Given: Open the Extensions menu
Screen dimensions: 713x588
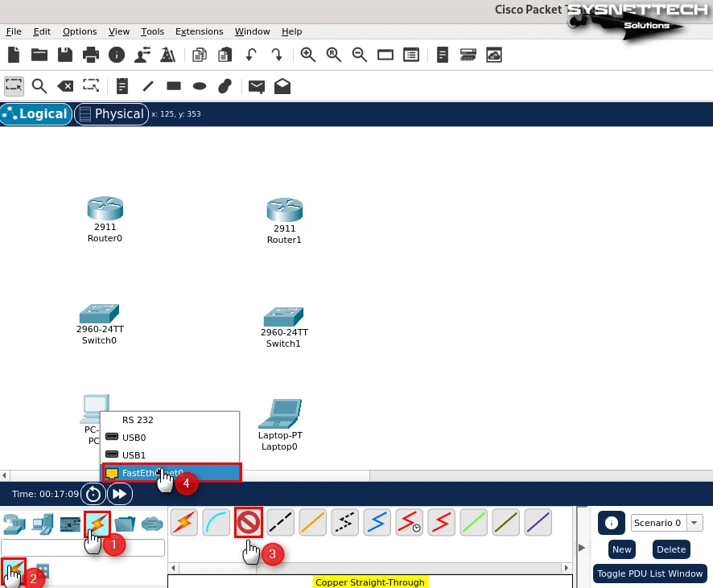Looking at the screenshot, I should click(x=199, y=31).
